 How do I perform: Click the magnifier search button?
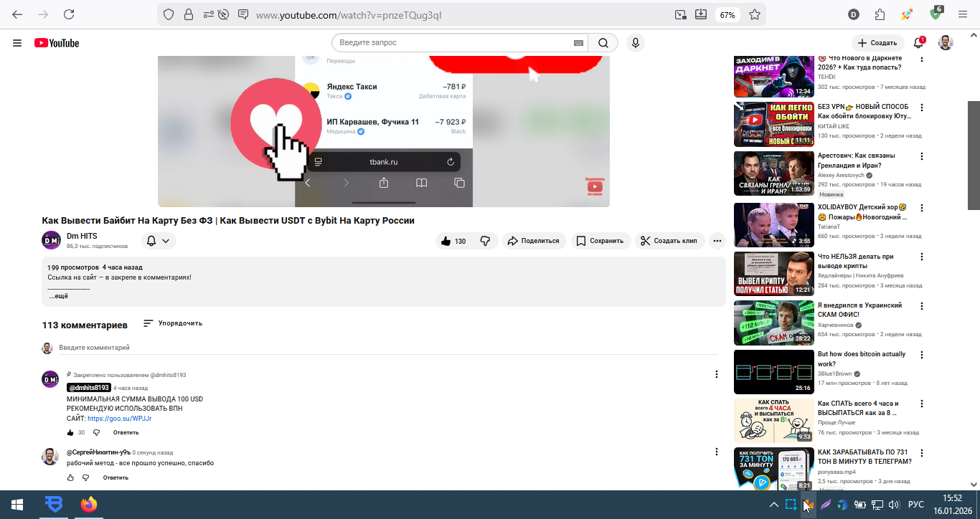tap(603, 43)
